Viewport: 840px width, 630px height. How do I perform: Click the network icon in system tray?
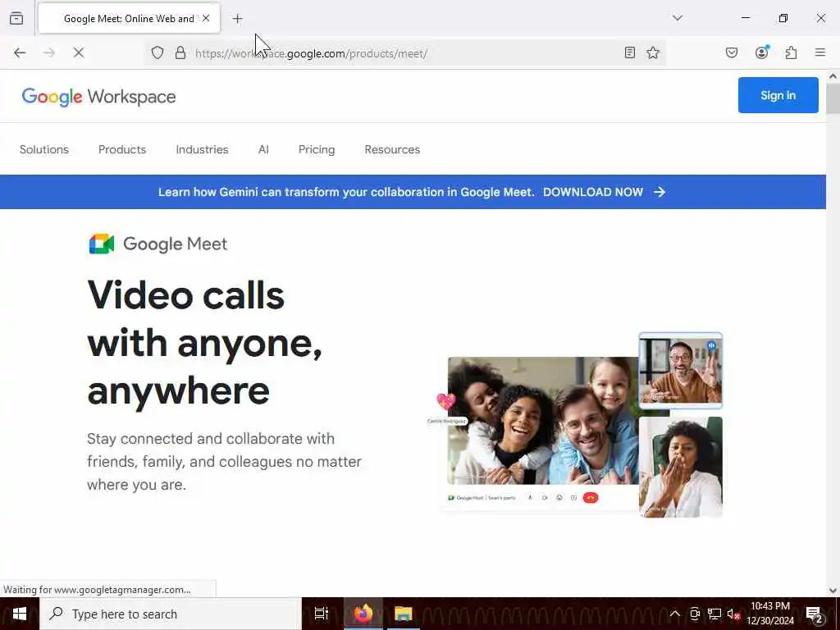click(x=714, y=614)
